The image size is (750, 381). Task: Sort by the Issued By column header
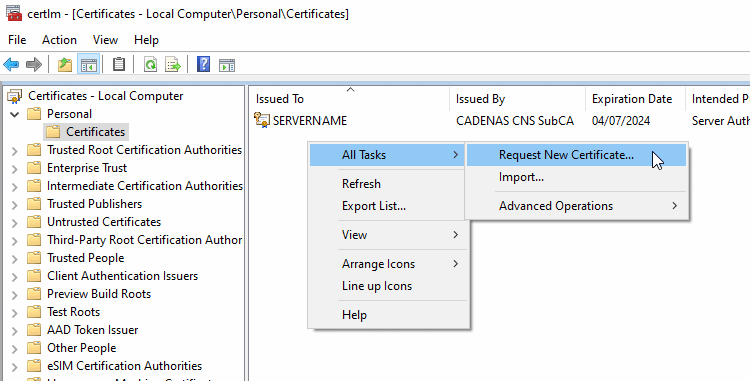click(x=518, y=99)
